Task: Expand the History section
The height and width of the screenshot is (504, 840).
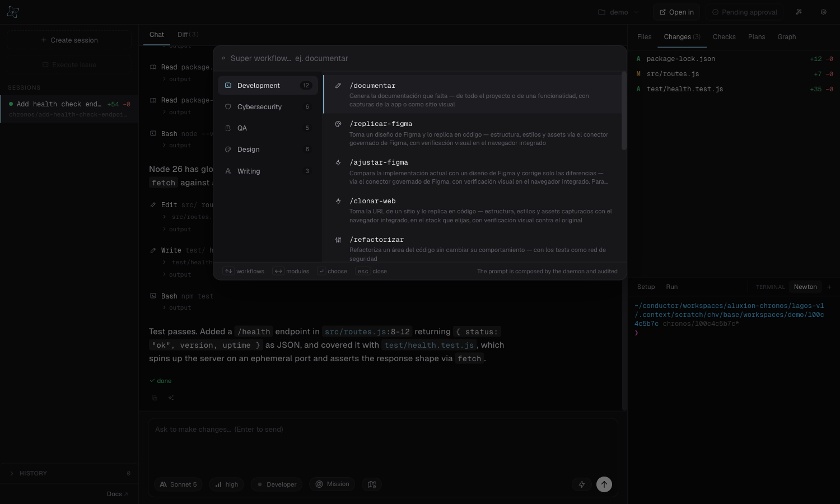Action: pos(69,473)
